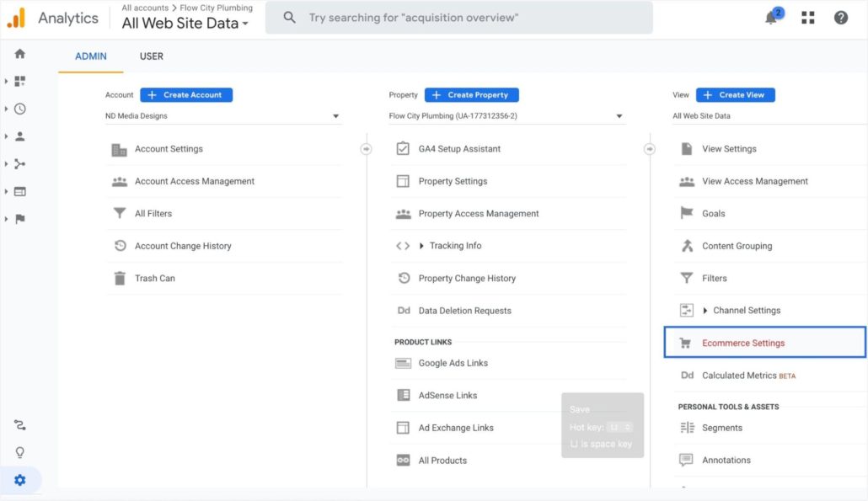Open Google apps grid icon
This screenshot has height=501, width=868.
[807, 18]
